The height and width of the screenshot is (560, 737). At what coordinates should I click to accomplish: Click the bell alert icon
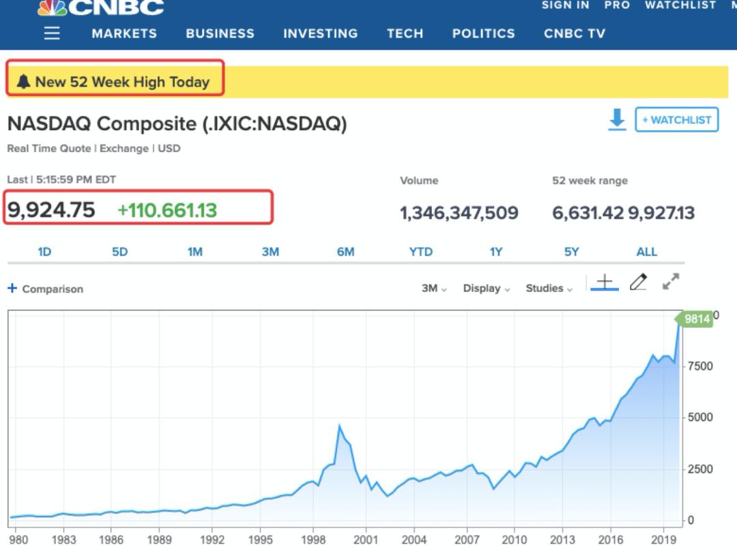point(24,82)
